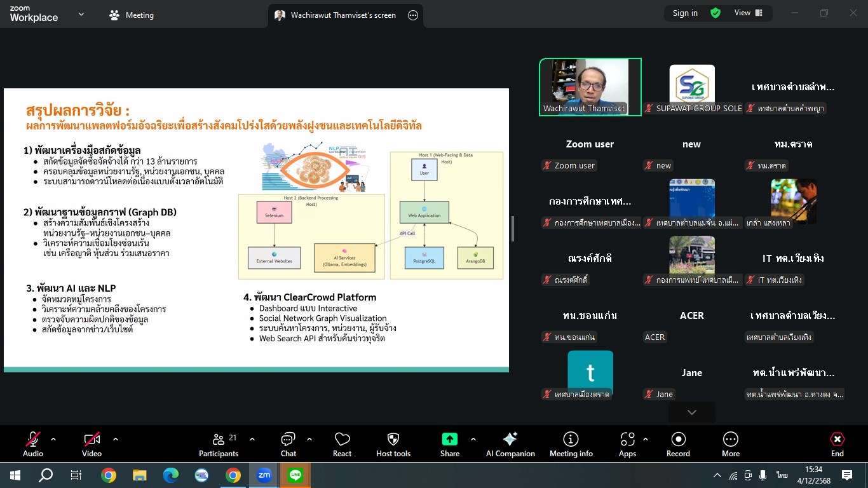Expand video options arrow next to Video
Image resolution: width=868 pixels, height=488 pixels.
pyautogui.click(x=115, y=439)
